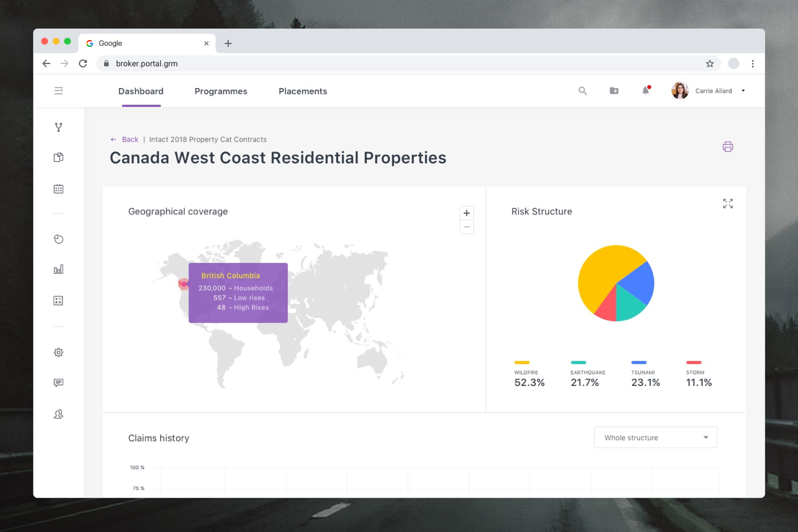Bookmark page with star icon
This screenshot has height=532, width=798.
[710, 63]
